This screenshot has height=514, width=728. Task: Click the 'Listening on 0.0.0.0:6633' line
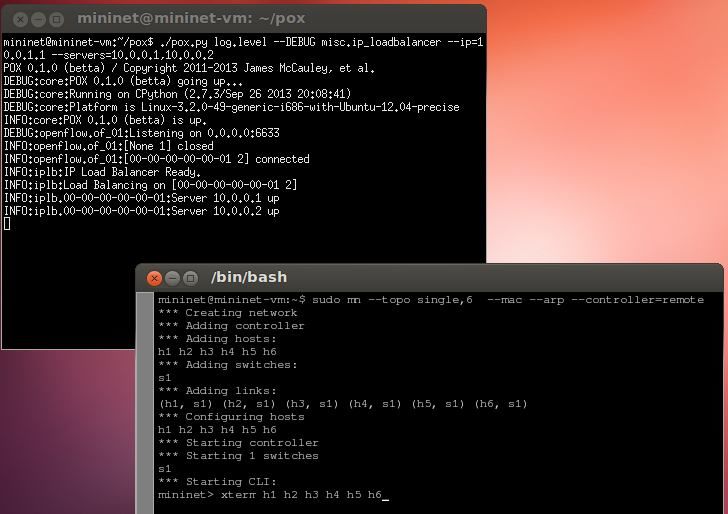[x=141, y=133]
